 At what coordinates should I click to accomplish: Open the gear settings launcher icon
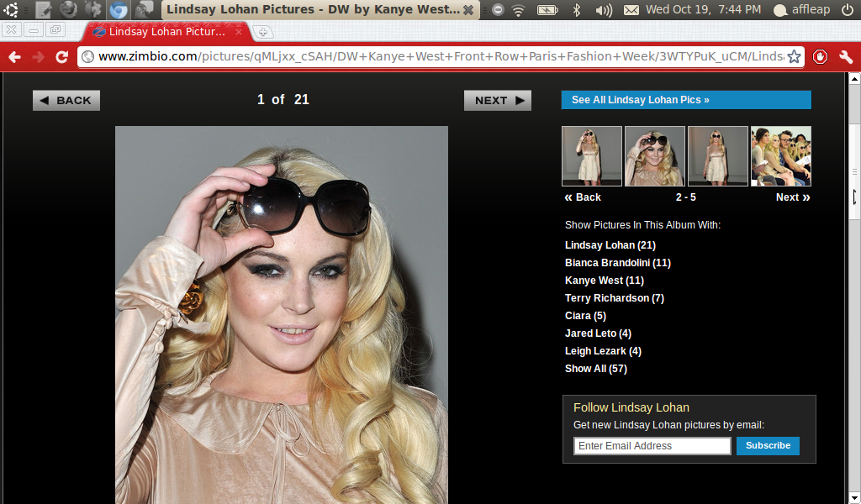pos(94,9)
